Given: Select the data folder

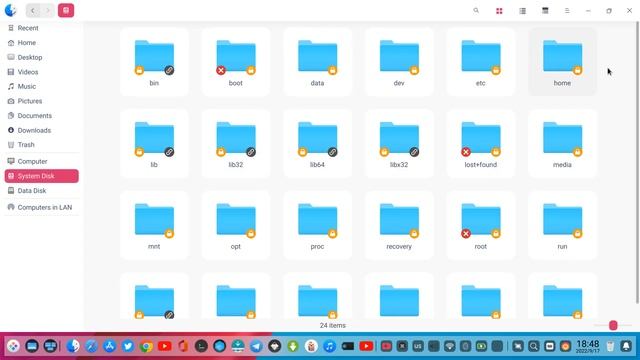Looking at the screenshot, I should point(318,62).
